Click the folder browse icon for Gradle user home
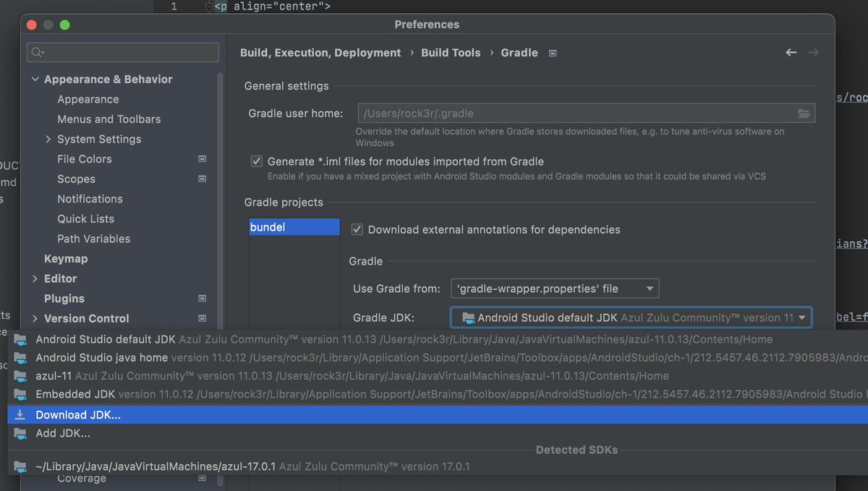 click(804, 114)
